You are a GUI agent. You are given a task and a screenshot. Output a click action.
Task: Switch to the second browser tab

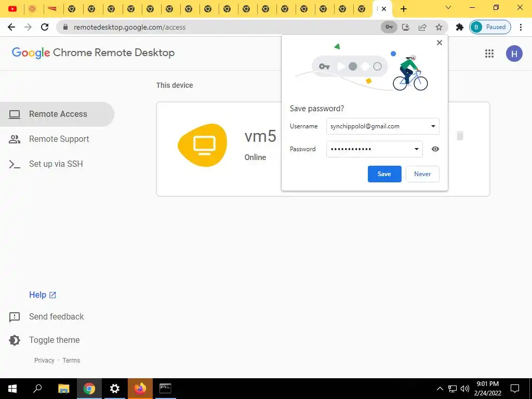(32, 9)
